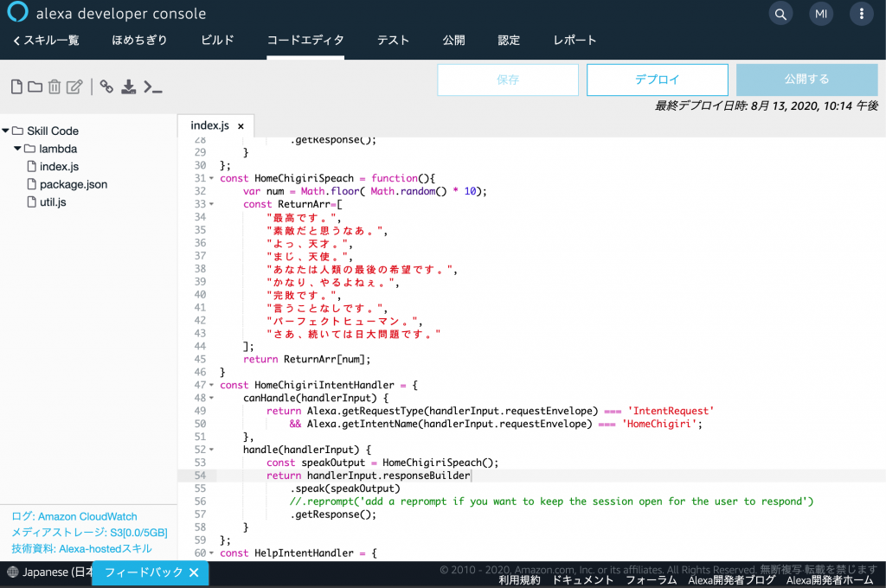
Task: Go back to スキル一覧
Action: [x=46, y=40]
